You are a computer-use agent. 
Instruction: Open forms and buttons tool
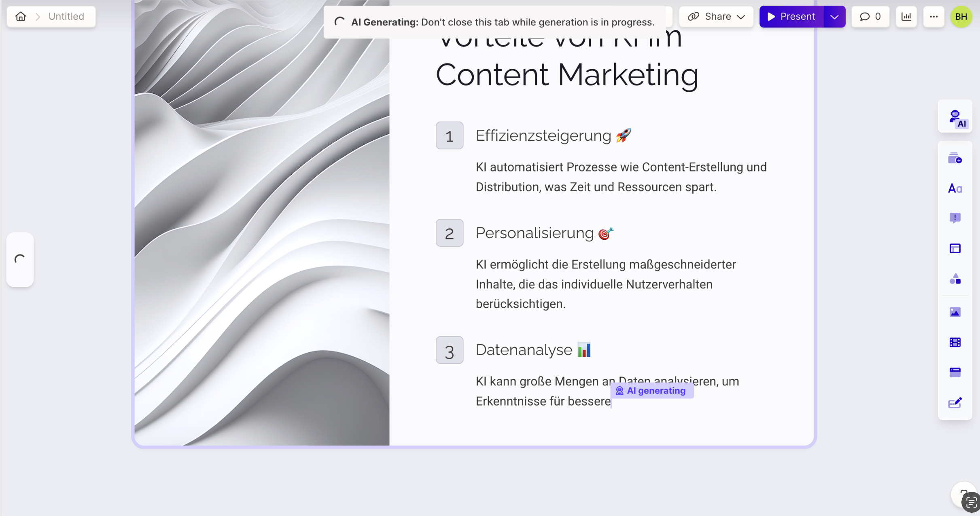tap(955, 403)
